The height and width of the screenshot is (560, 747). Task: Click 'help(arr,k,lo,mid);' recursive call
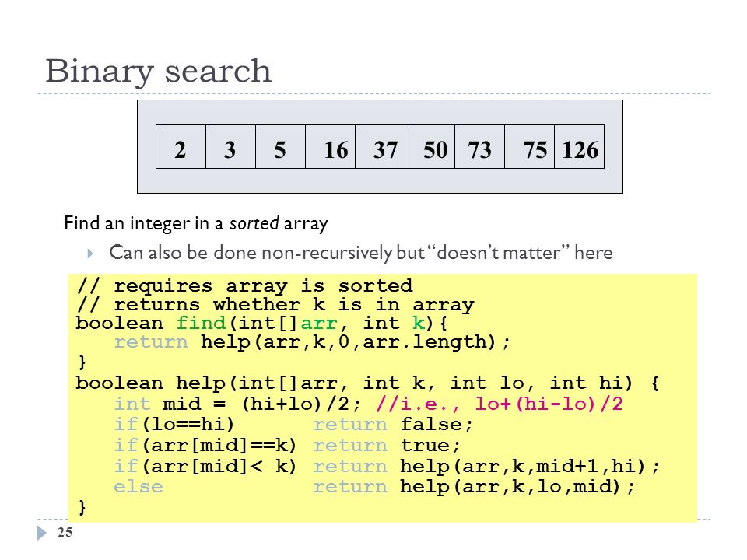pyautogui.click(x=517, y=487)
